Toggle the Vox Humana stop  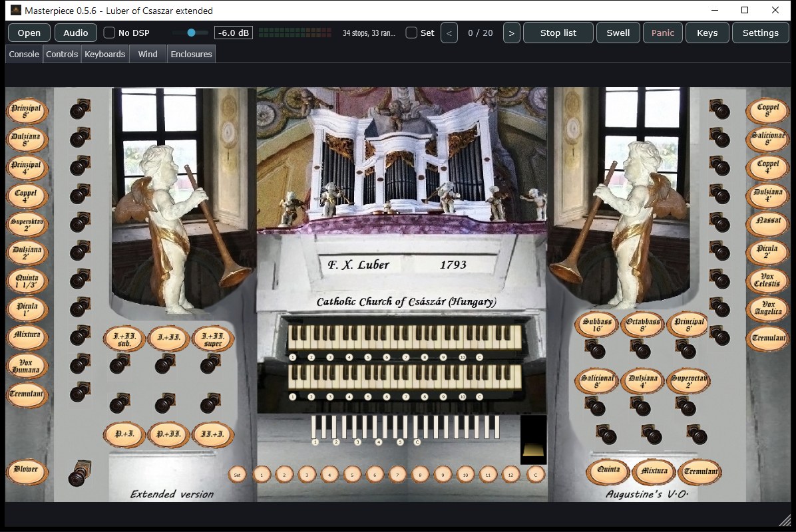(27, 366)
